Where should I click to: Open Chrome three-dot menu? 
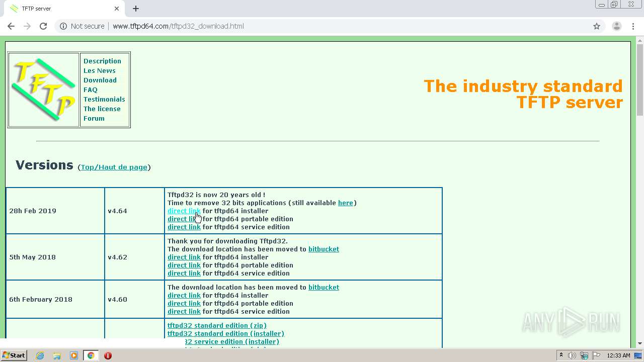pos(633,26)
